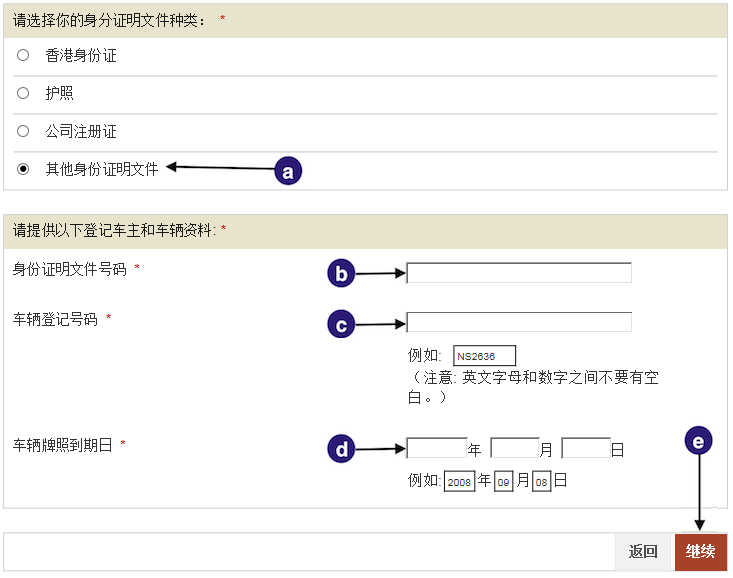Pick the 其他身份证明文件 radio option

tap(23, 169)
